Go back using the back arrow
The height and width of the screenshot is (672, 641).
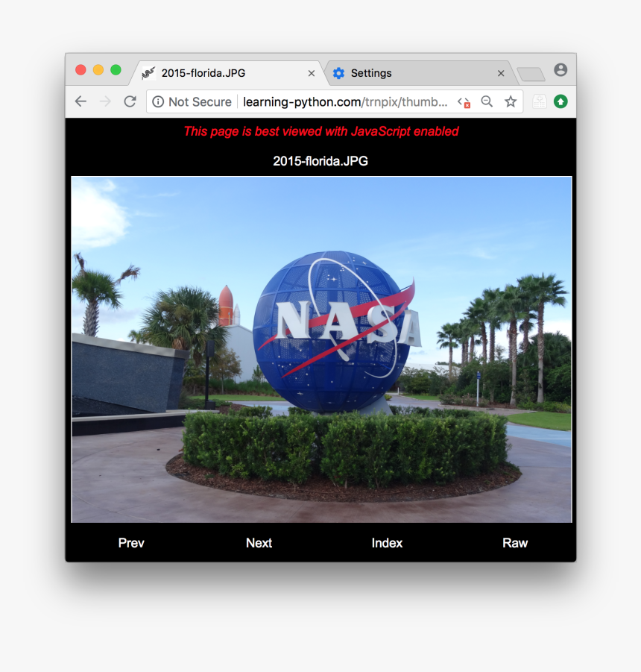point(80,101)
